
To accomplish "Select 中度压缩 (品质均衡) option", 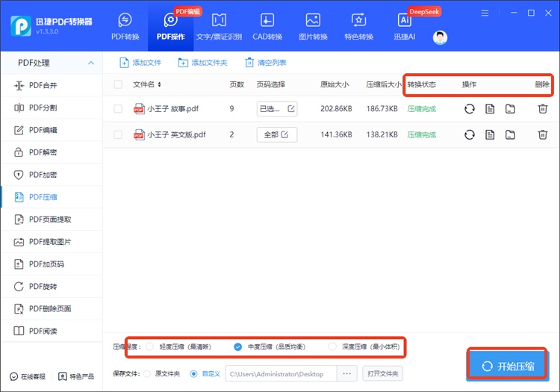I will [x=238, y=346].
